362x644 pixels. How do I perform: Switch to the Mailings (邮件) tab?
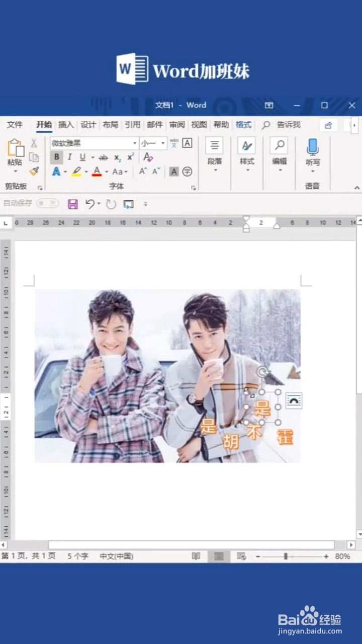tap(154, 125)
